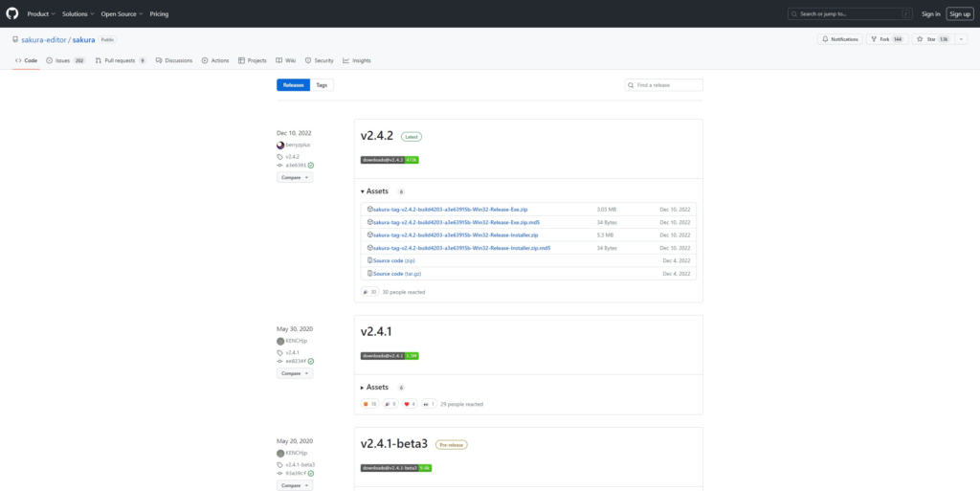
Task: Open the Wiki tab
Action: 285,60
